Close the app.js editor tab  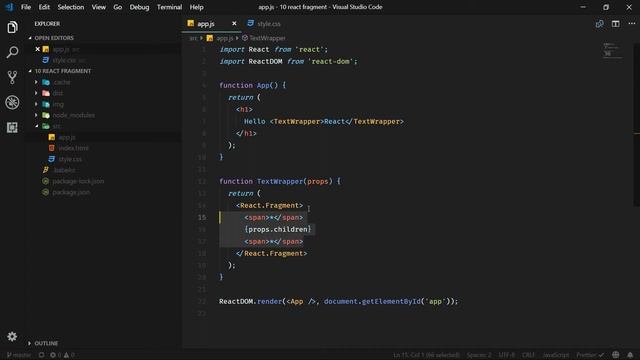234,24
